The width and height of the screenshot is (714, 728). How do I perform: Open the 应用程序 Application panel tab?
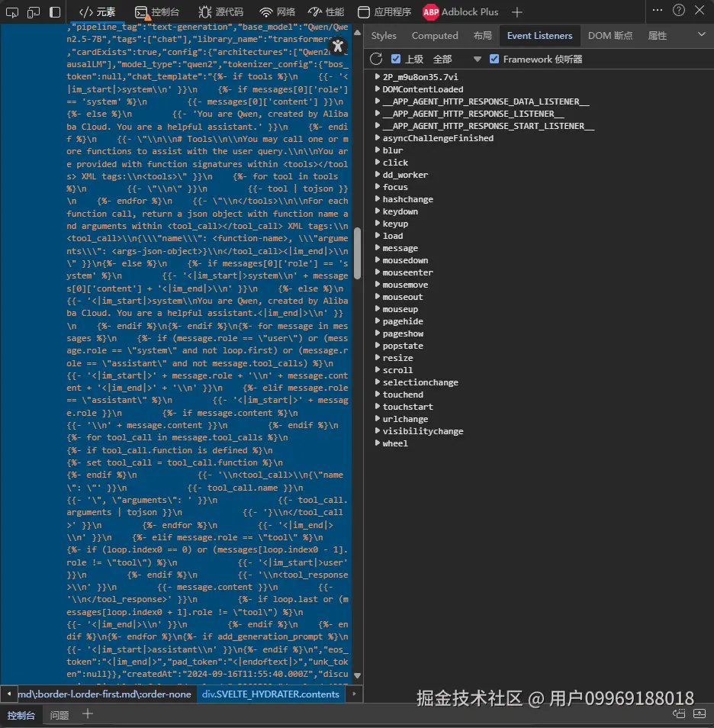point(384,12)
